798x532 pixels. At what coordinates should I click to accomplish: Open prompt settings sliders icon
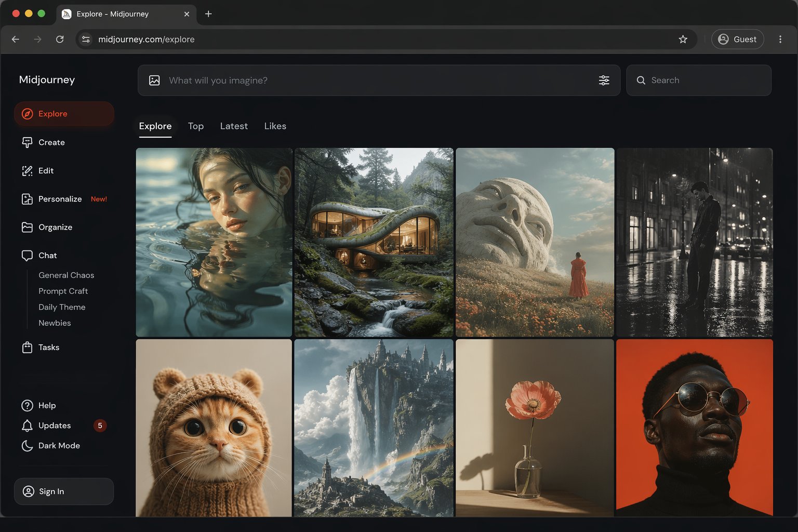point(604,81)
